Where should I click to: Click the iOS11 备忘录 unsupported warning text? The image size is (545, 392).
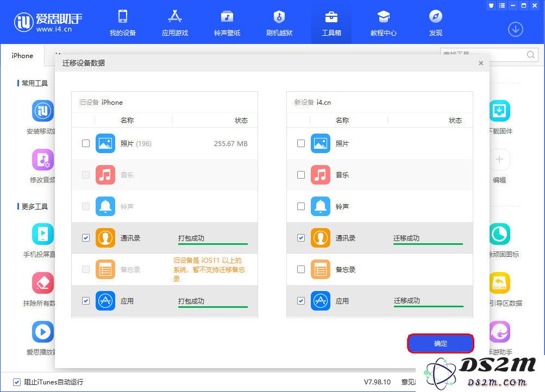click(x=209, y=269)
